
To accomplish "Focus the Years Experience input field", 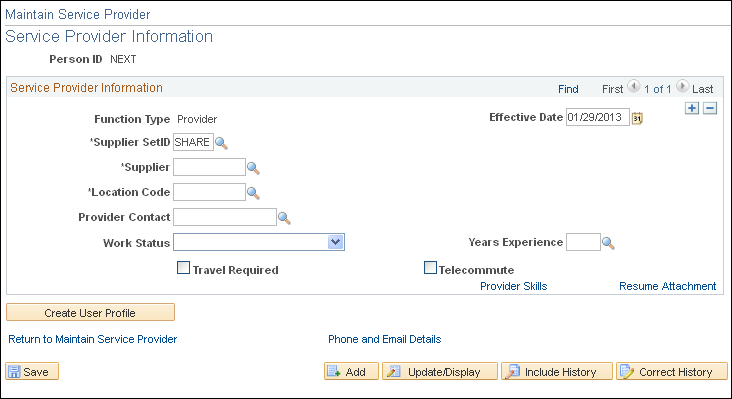I will tap(584, 242).
